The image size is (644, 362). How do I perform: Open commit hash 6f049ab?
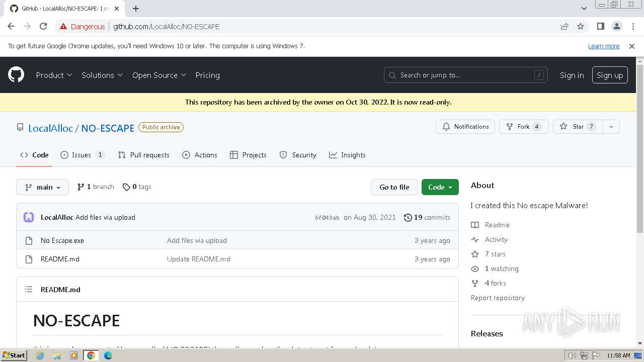[x=327, y=218]
